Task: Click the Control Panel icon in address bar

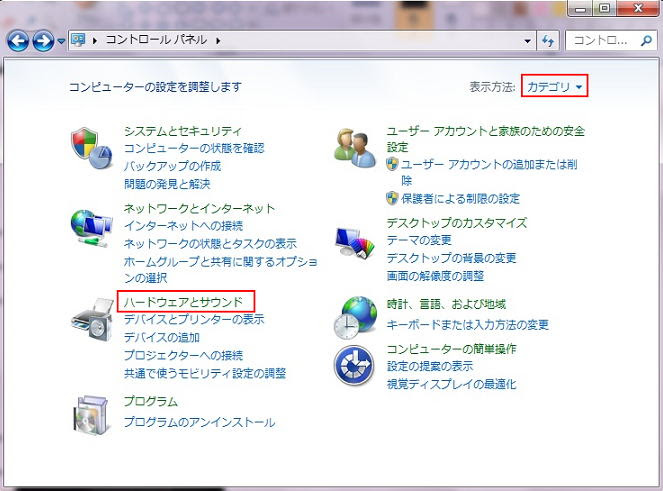Action: coord(78,40)
